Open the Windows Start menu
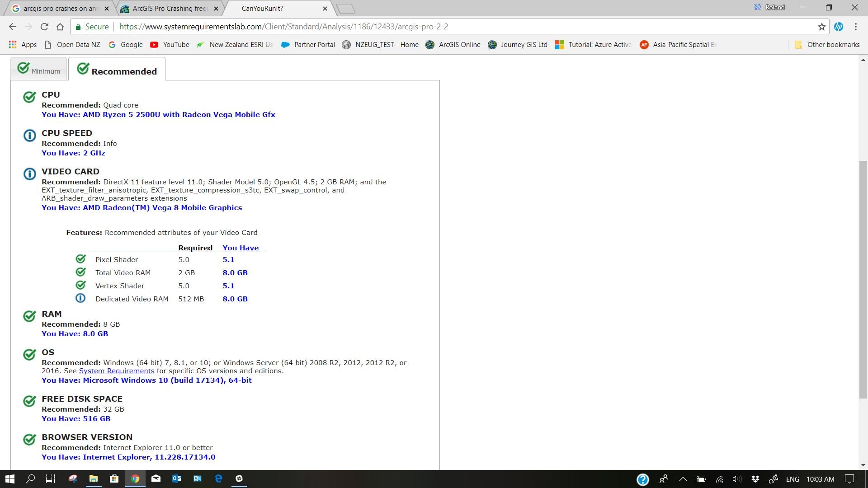 point(9,479)
